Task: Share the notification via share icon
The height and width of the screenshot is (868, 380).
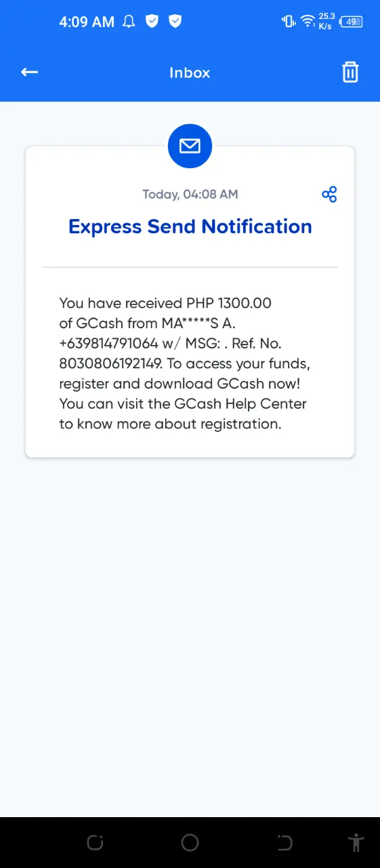Action: point(329,195)
